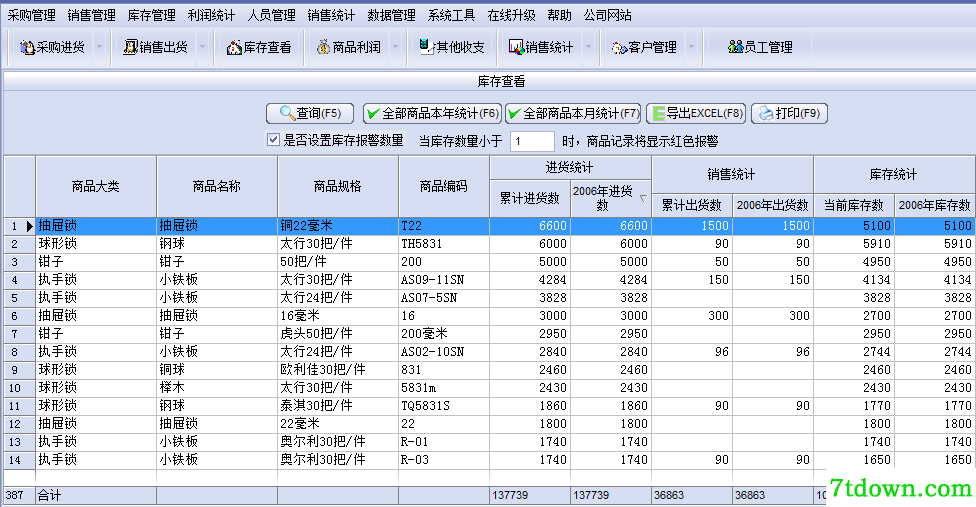
Task: Select the 5831m code cell
Action: 444,388
